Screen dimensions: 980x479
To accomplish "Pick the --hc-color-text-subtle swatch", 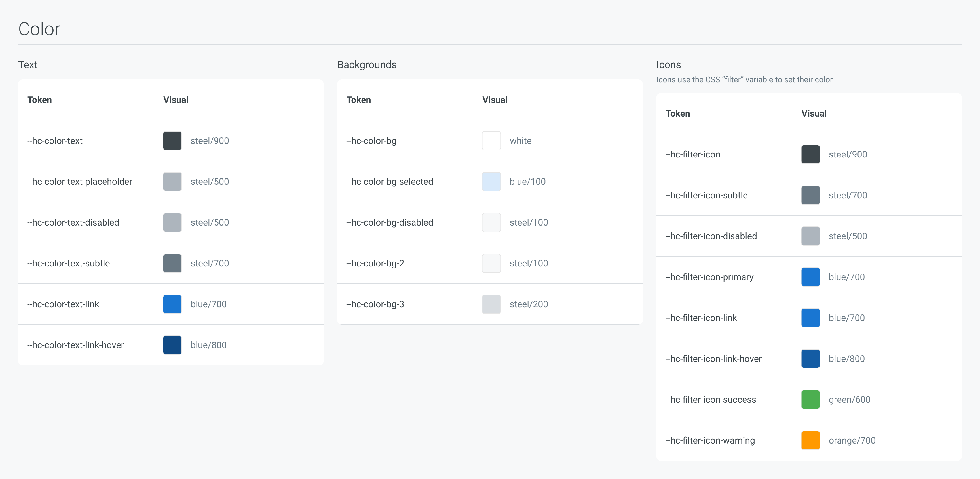I will [172, 264].
